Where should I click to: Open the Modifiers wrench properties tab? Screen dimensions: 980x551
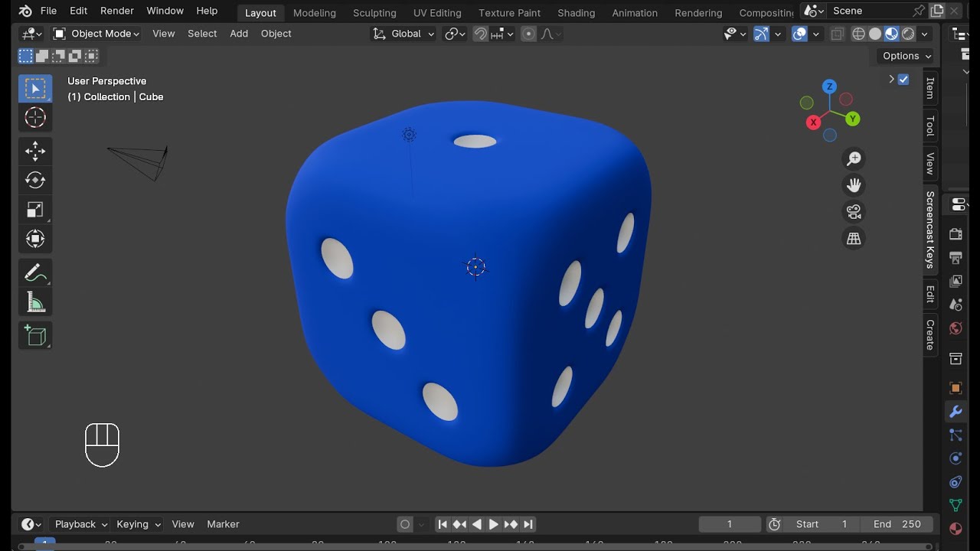(x=955, y=412)
